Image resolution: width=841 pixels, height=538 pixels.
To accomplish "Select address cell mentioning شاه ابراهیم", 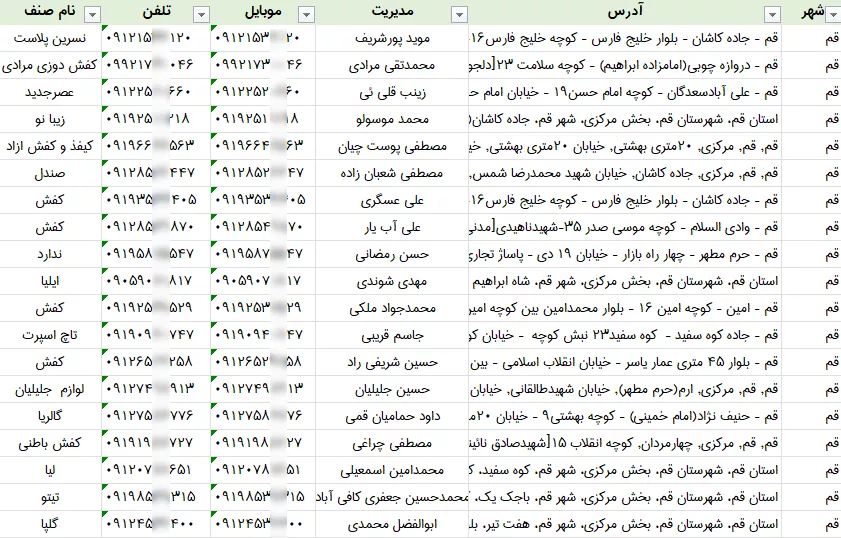I will pos(625,281).
